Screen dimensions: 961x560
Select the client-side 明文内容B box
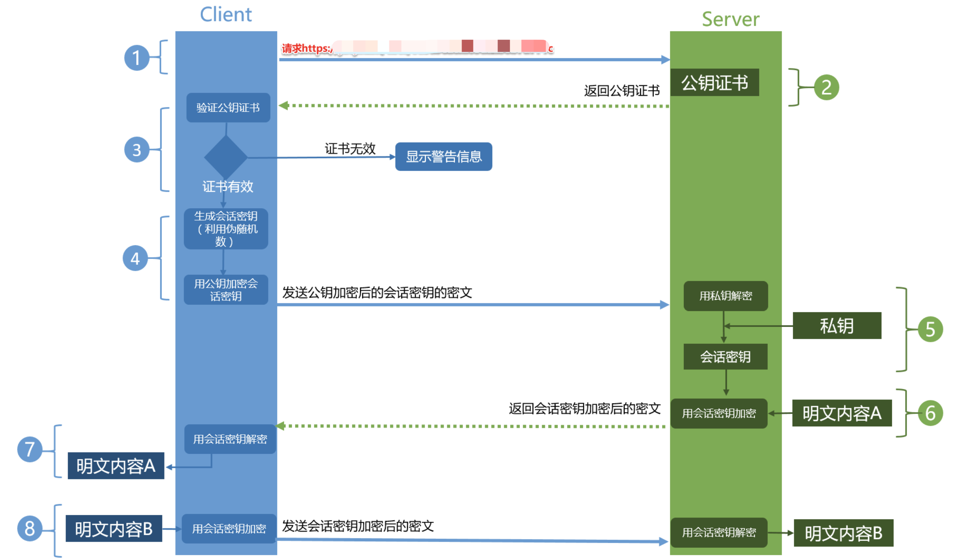point(114,529)
